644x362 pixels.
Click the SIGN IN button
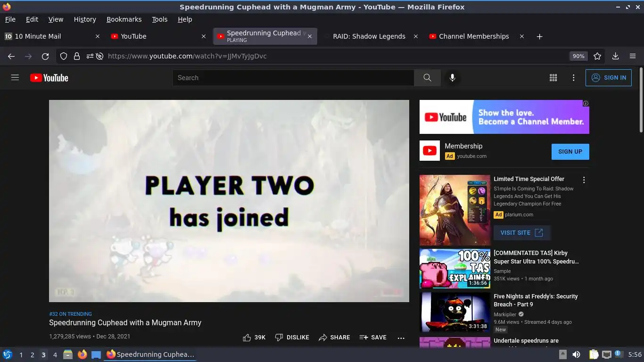coord(609,78)
